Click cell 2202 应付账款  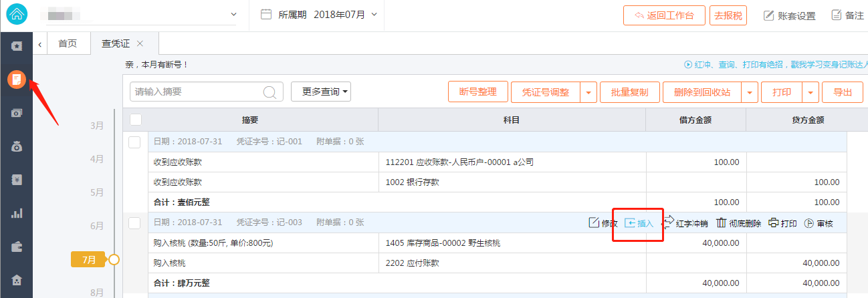(513, 263)
